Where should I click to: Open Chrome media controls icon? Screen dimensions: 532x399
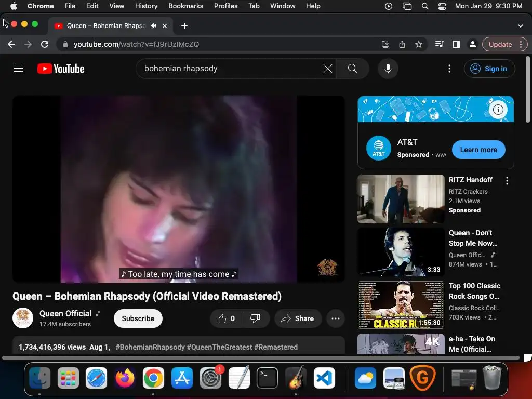pos(439,44)
